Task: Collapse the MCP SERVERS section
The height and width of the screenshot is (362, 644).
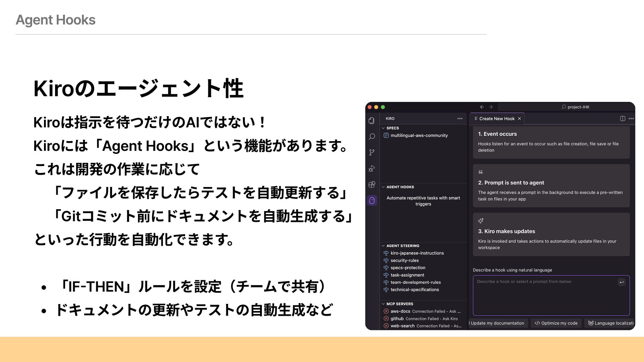Action: 383,304
